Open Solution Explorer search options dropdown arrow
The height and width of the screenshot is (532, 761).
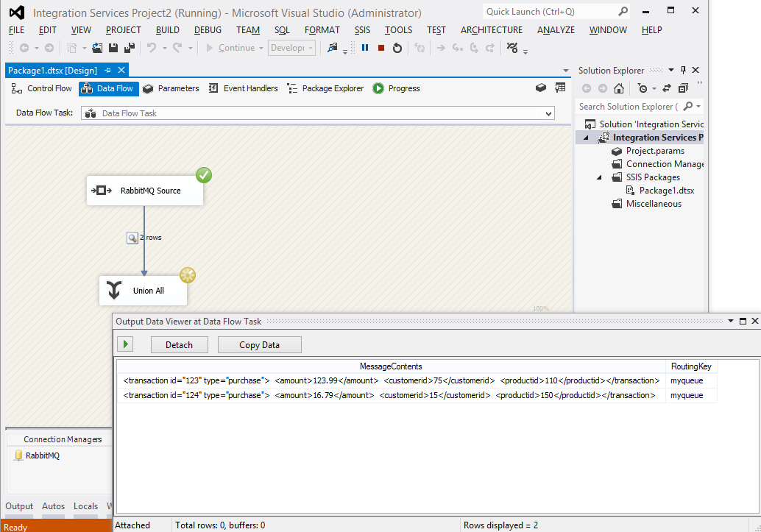[x=698, y=106]
